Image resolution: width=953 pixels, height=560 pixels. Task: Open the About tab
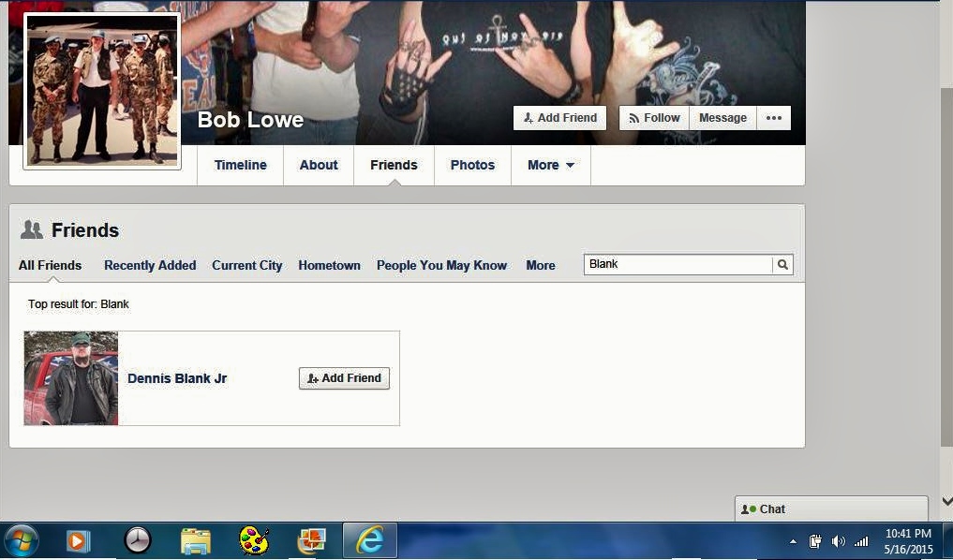coord(319,165)
